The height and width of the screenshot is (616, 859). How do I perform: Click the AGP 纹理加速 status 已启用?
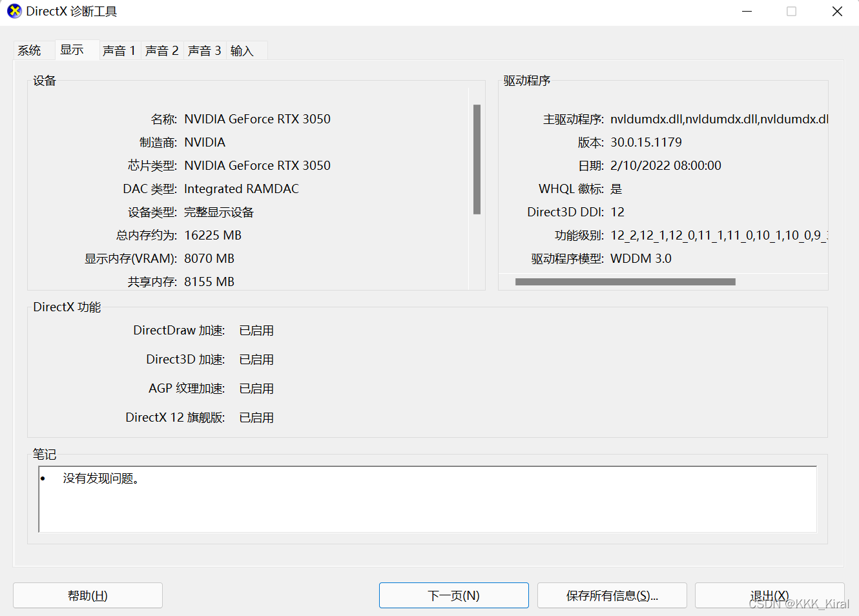pos(256,388)
